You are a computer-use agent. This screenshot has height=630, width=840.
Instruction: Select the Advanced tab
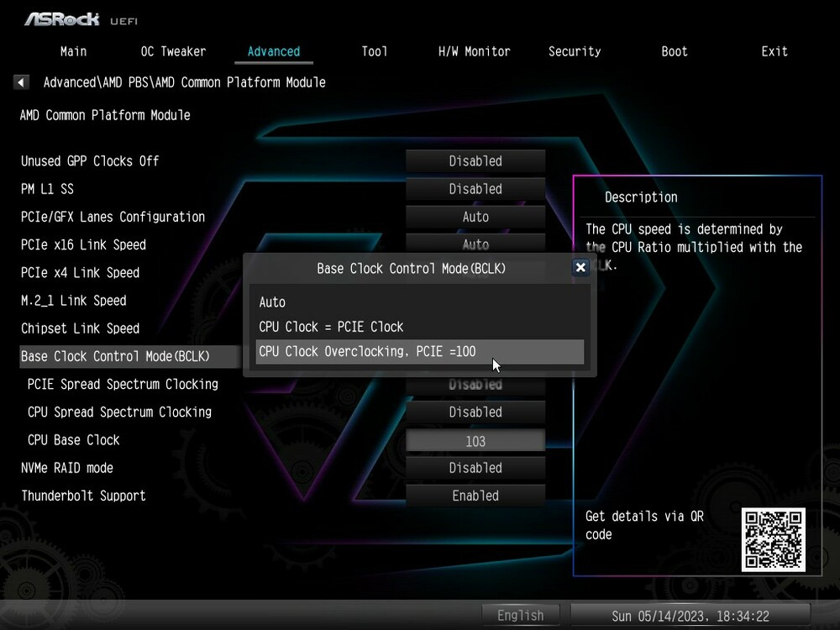coord(274,51)
